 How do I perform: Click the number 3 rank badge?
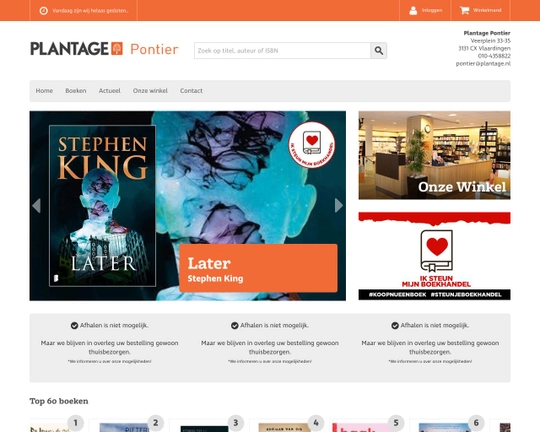coord(236,423)
